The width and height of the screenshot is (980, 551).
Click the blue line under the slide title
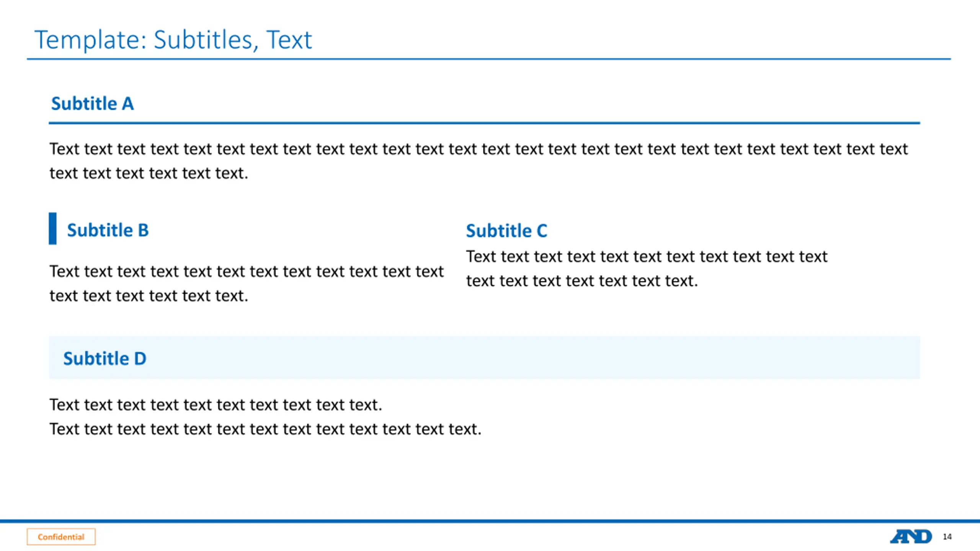tap(489, 59)
